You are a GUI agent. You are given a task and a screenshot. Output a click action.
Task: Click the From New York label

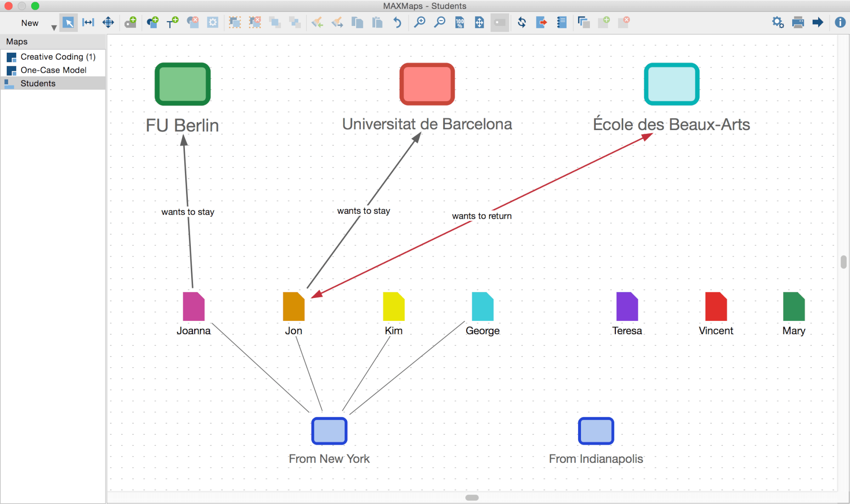pos(329,459)
